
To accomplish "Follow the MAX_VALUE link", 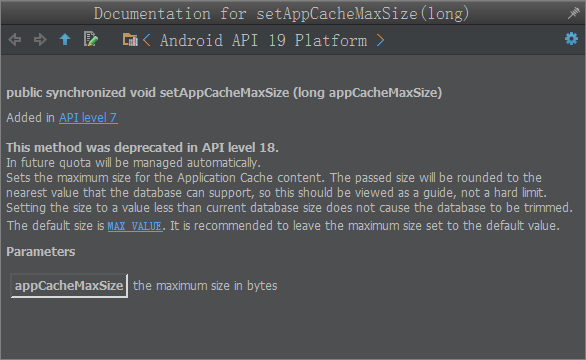I will [135, 226].
